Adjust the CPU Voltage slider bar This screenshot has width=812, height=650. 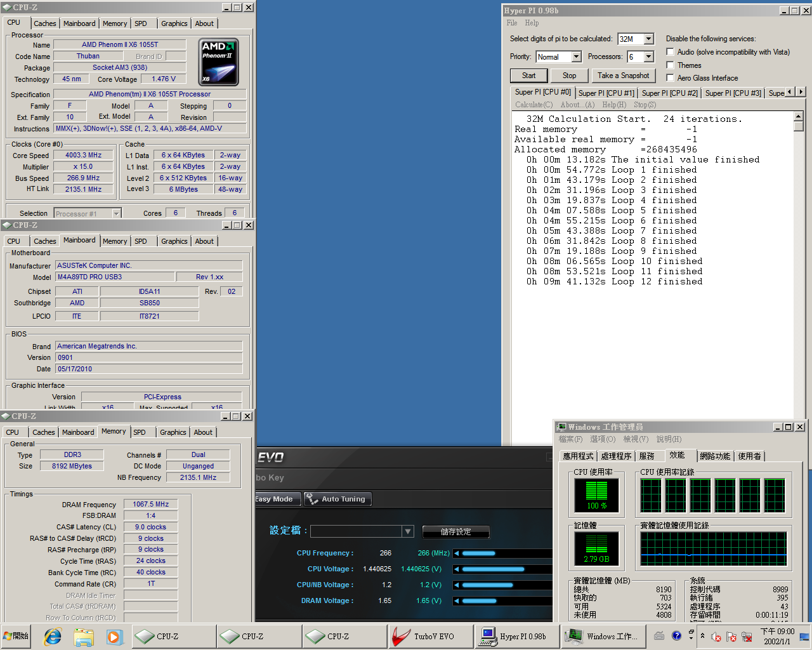(493, 569)
